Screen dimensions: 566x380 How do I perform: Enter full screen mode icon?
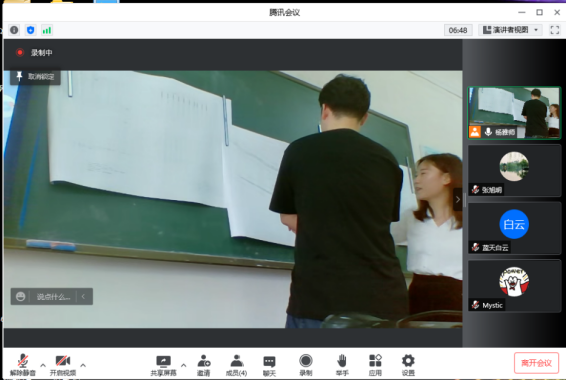pos(554,30)
